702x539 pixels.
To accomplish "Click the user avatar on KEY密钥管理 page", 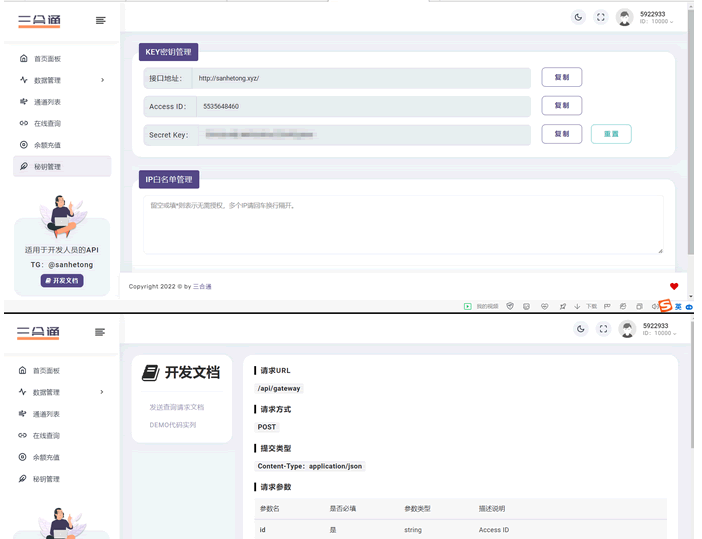I will [625, 17].
